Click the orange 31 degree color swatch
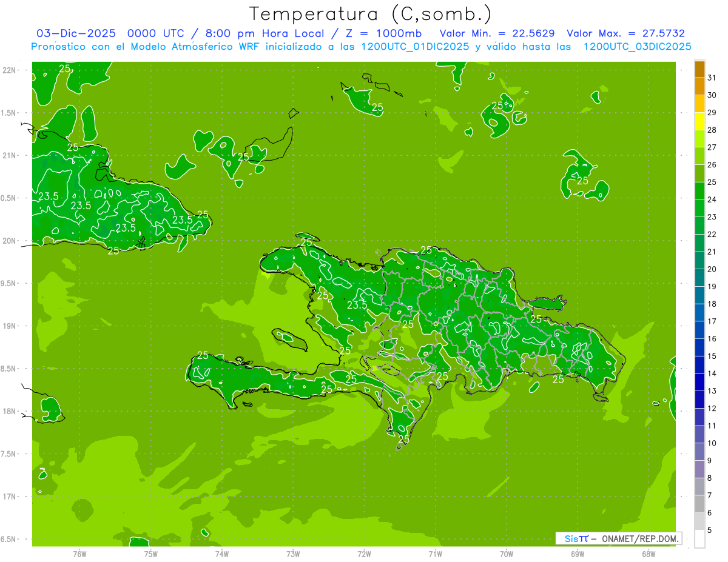Screen dimensions: 728x562 699,70
